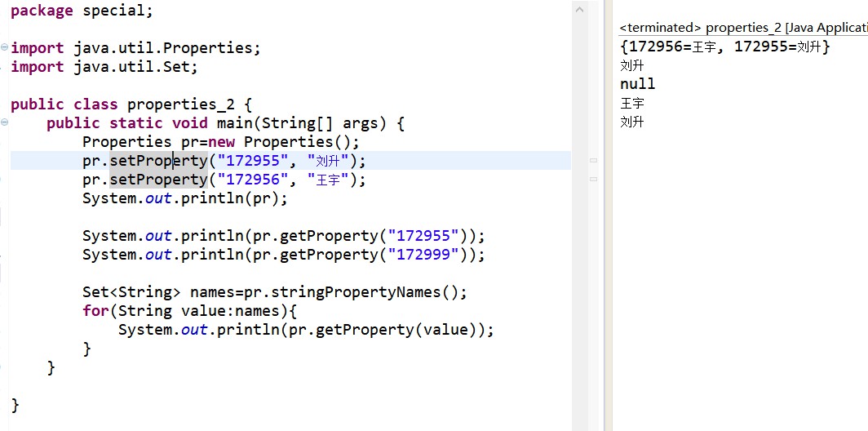Click the last 刘升 console line below 王宇
Image resolution: width=868 pixels, height=431 pixels.
pyautogui.click(x=631, y=122)
